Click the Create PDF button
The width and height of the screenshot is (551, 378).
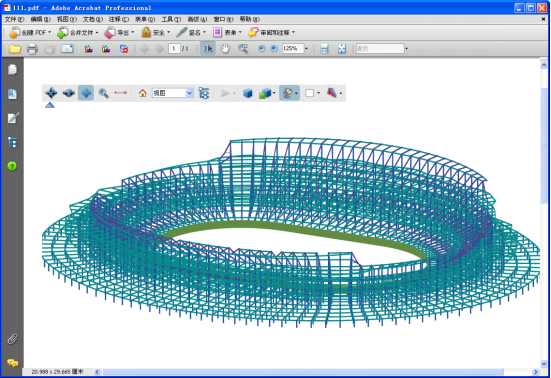(30, 32)
